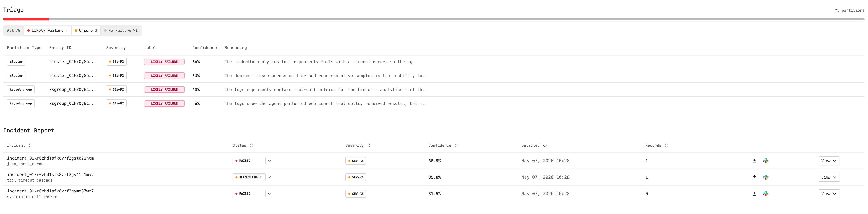Select the Likely Failure 4 tab
The width and height of the screenshot is (868, 214).
pyautogui.click(x=48, y=31)
